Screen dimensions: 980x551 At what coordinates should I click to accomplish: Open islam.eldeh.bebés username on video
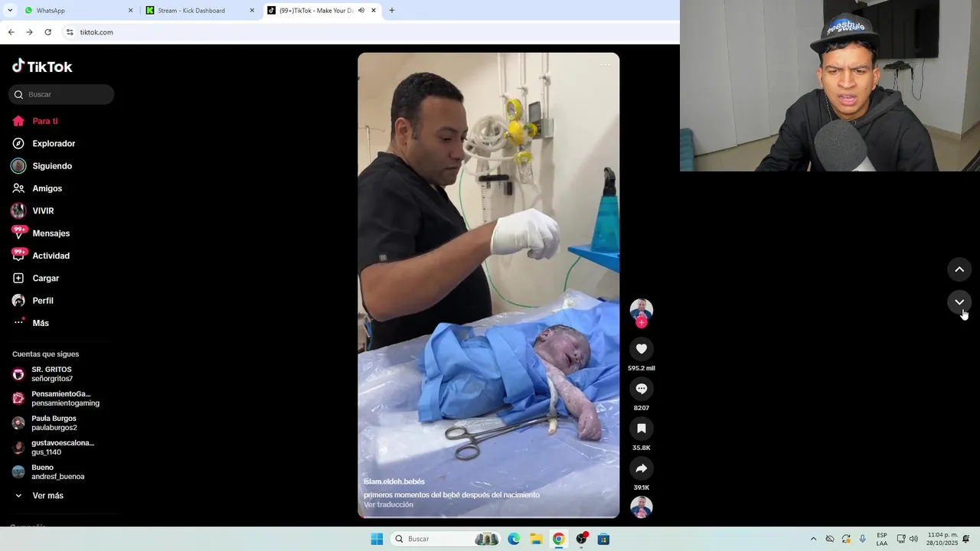(x=394, y=481)
